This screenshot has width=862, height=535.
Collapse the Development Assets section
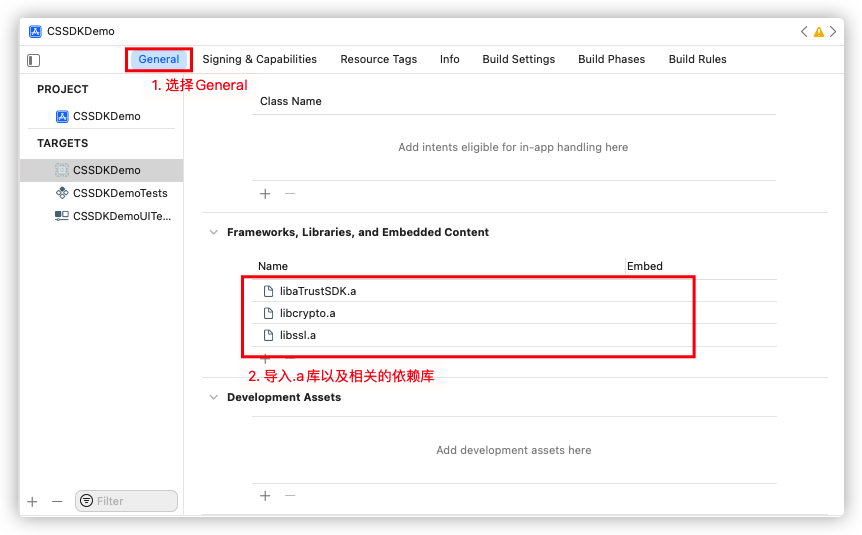(213, 397)
